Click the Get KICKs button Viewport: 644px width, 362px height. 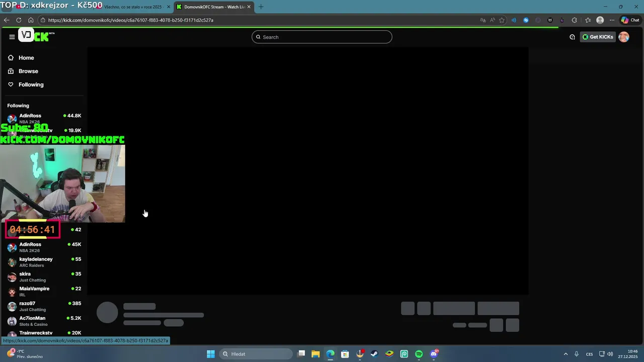[x=598, y=37]
